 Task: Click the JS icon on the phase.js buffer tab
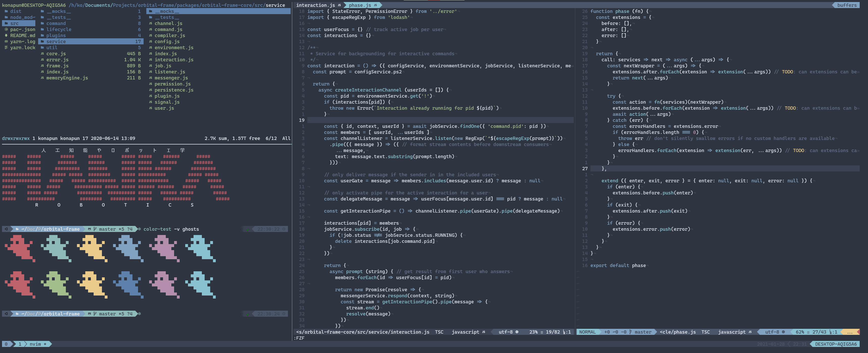click(375, 5)
